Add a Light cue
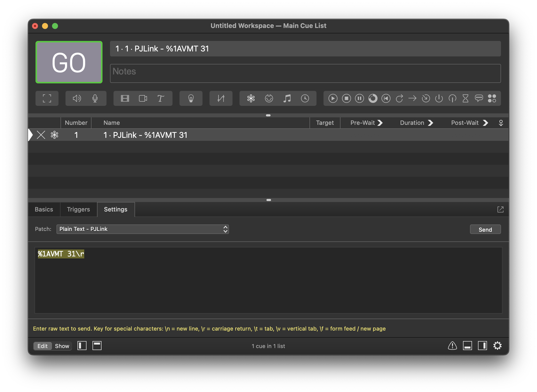 (x=191, y=98)
